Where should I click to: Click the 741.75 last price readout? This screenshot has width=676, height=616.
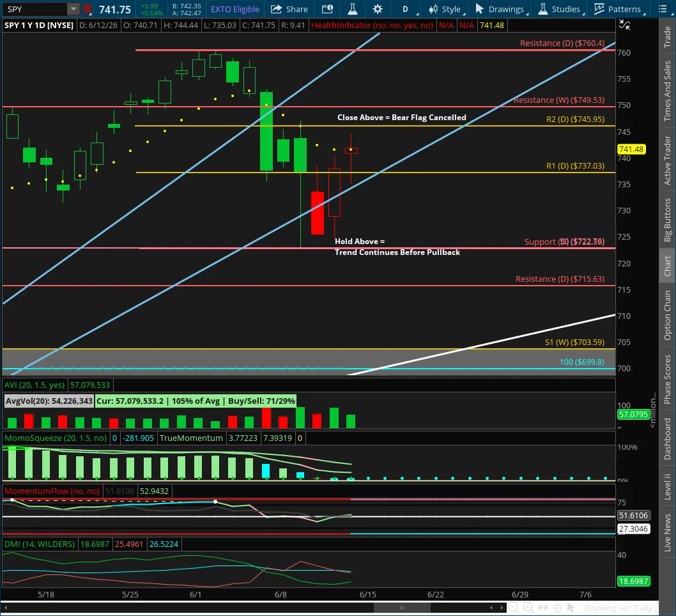pos(114,9)
